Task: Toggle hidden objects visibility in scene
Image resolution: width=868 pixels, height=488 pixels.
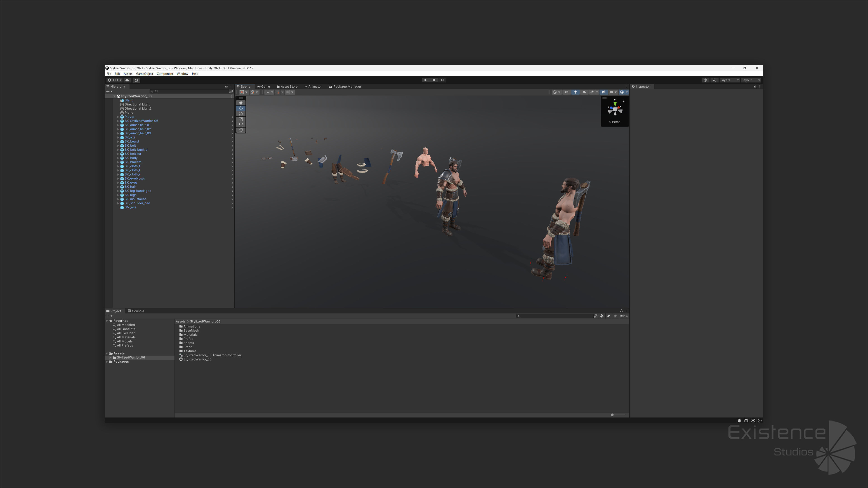Action: pyautogui.click(x=604, y=92)
